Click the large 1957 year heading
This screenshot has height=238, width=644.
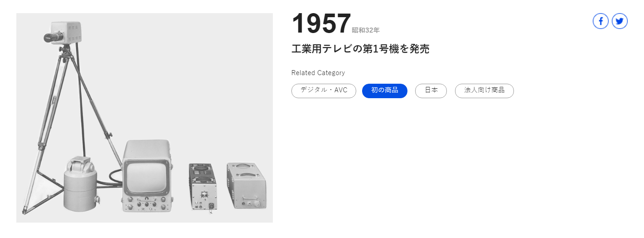click(321, 24)
